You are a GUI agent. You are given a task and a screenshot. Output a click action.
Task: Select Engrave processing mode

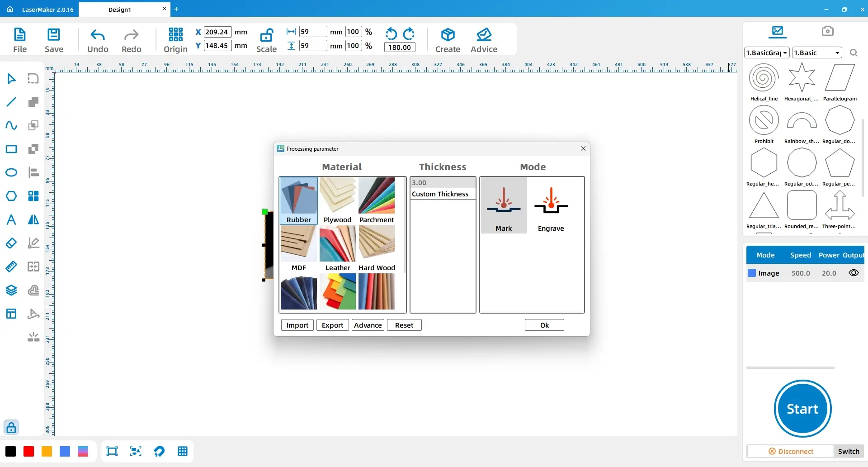(x=551, y=205)
